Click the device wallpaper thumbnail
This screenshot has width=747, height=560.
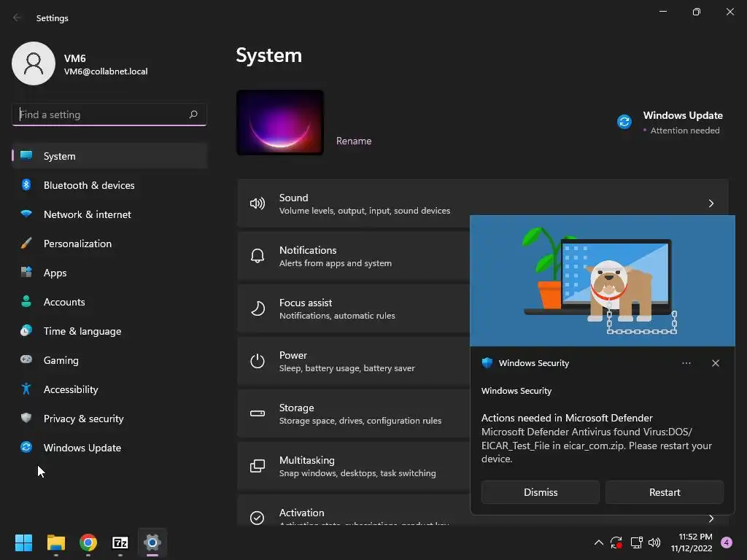click(x=280, y=122)
